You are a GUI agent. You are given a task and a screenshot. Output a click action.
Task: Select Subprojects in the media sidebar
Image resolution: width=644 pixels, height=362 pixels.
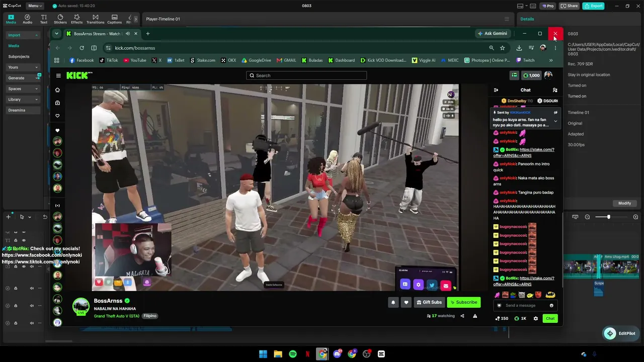[x=19, y=57]
